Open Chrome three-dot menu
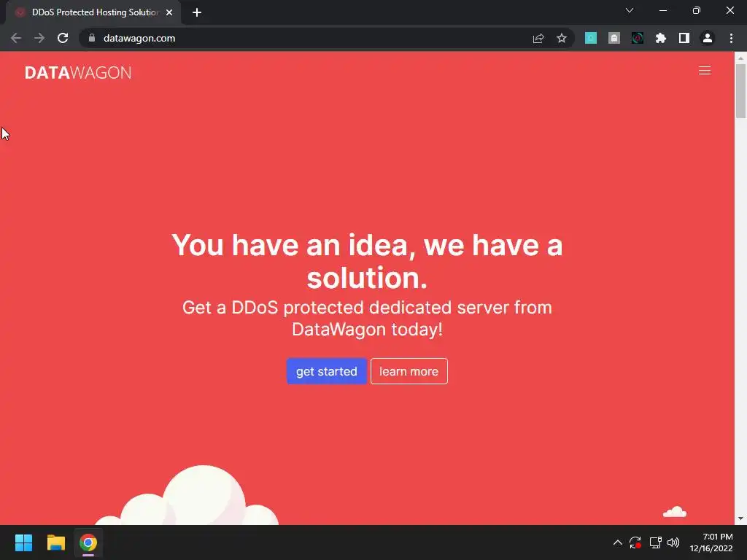 731,38
